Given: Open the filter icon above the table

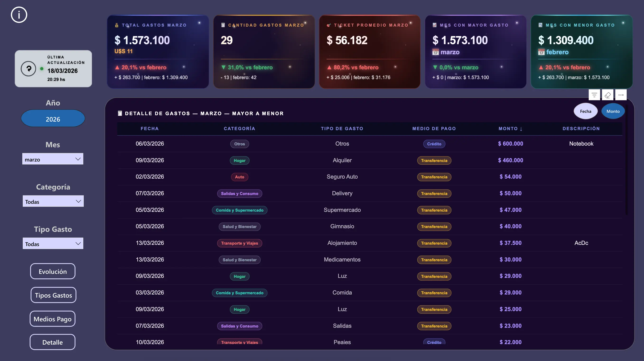Looking at the screenshot, I should point(594,95).
